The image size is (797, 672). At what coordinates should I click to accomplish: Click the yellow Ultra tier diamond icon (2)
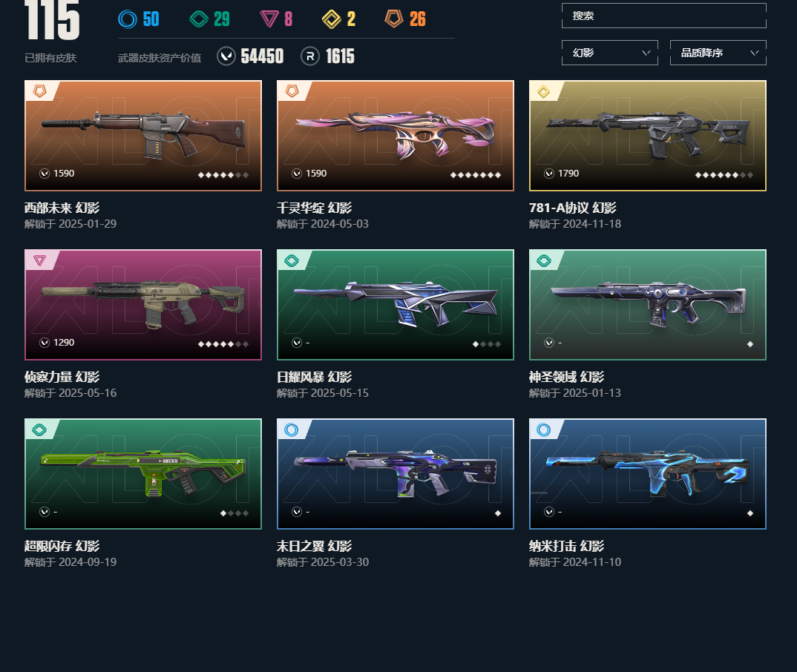click(x=332, y=19)
